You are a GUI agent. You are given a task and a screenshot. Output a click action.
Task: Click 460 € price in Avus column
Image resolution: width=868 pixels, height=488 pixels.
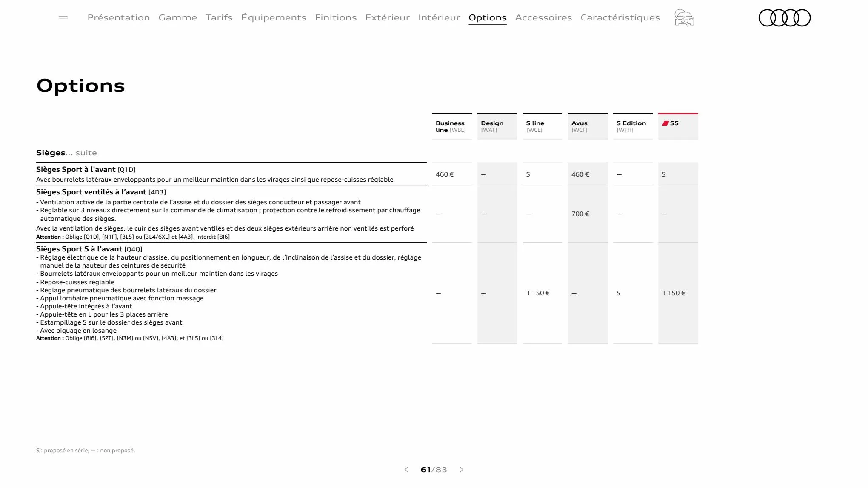click(x=580, y=174)
